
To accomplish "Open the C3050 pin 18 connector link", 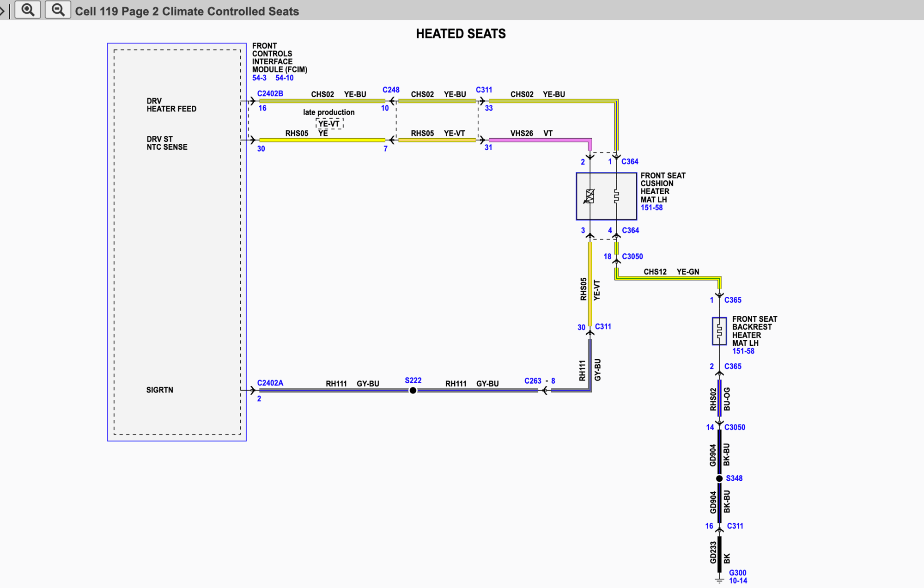I will click(x=632, y=257).
